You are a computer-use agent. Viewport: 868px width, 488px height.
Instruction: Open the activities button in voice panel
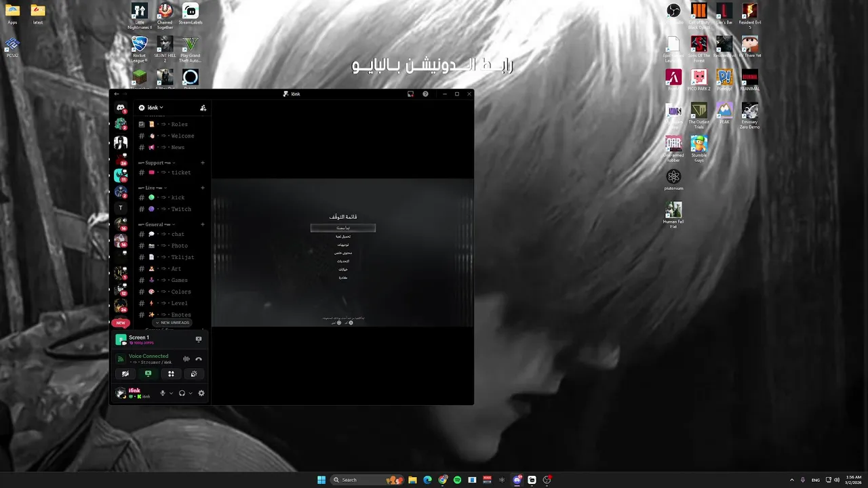(171, 373)
